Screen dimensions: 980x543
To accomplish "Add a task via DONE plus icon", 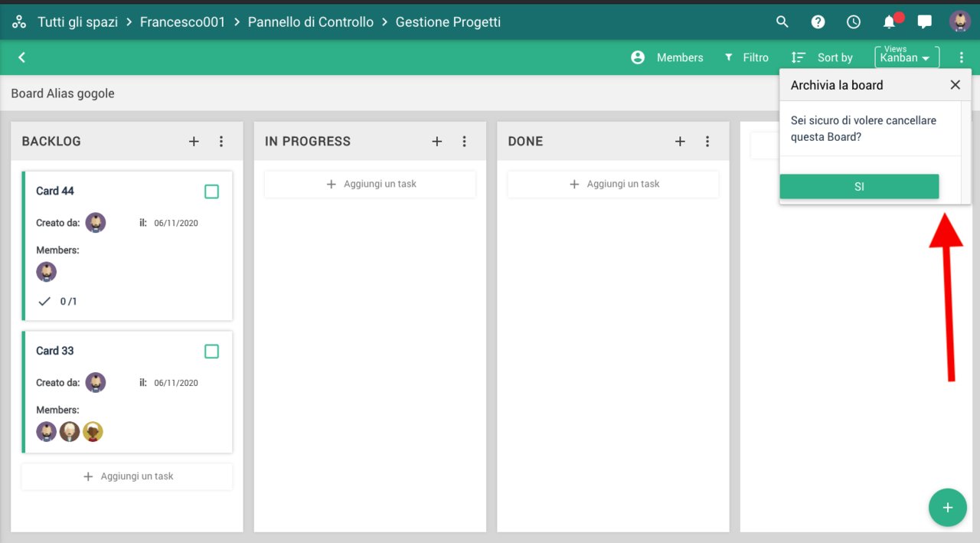I will pyautogui.click(x=680, y=141).
